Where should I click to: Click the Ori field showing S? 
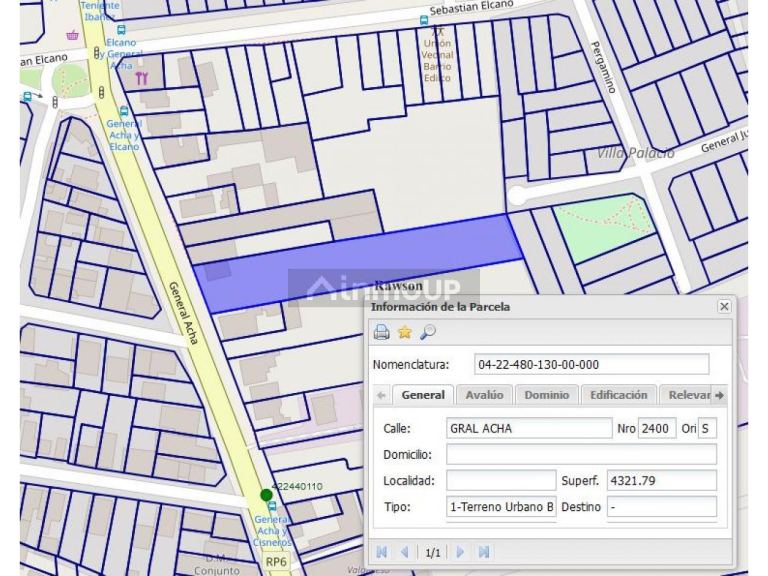(707, 428)
